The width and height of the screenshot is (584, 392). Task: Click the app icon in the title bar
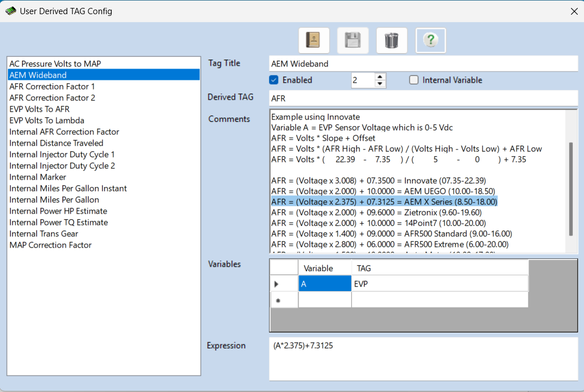(x=11, y=11)
